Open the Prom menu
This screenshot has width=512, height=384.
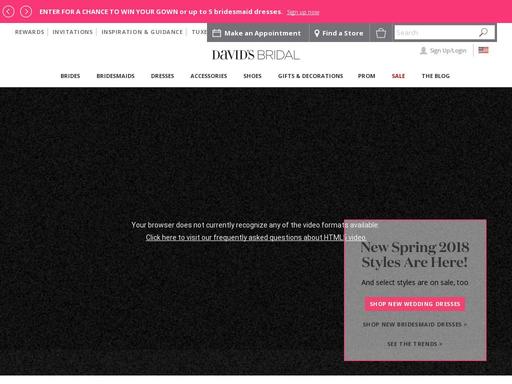[366, 76]
